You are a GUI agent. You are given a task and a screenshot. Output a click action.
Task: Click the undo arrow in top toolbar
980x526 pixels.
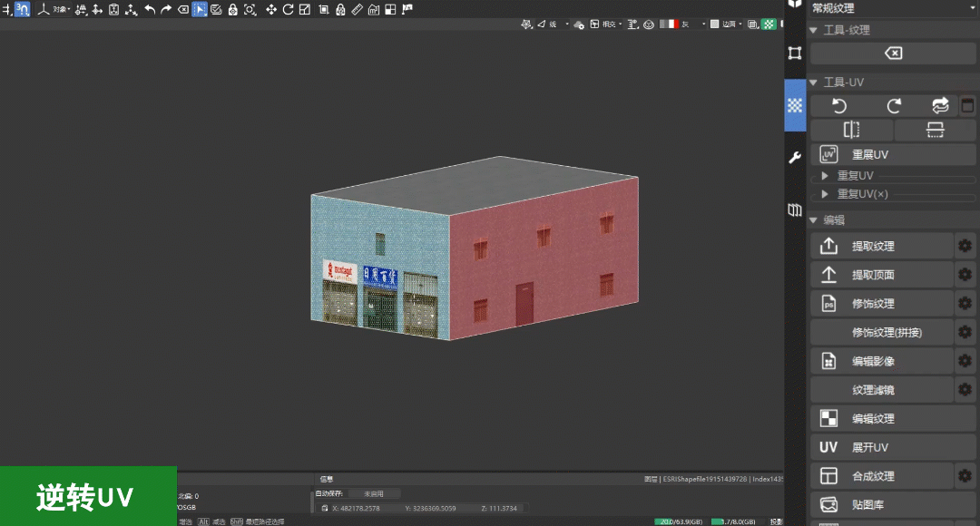click(150, 9)
